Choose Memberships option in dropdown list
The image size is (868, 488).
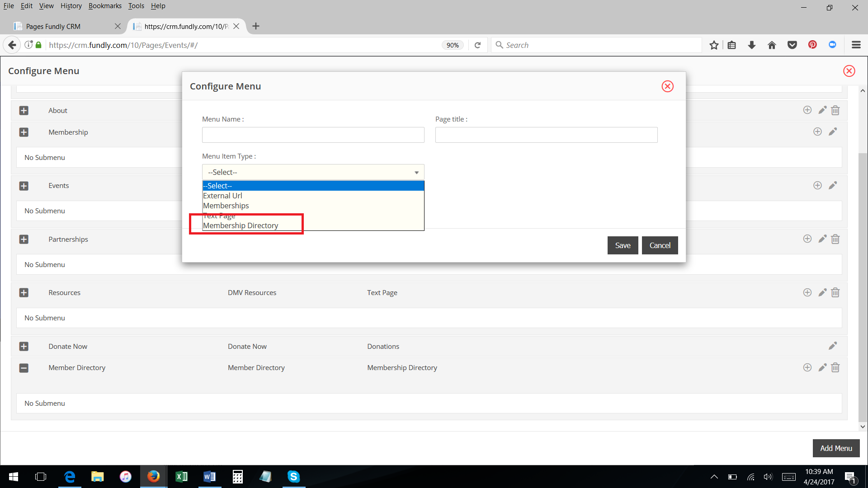pyautogui.click(x=313, y=206)
